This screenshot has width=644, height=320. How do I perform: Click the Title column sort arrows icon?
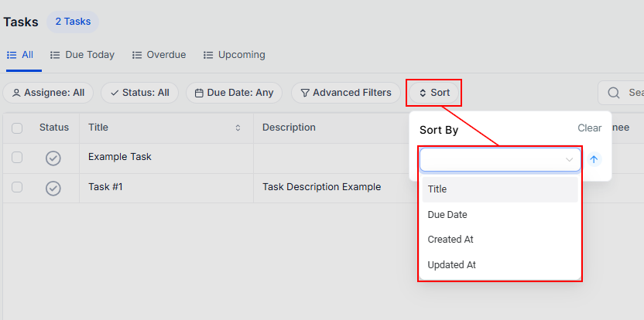[238, 128]
